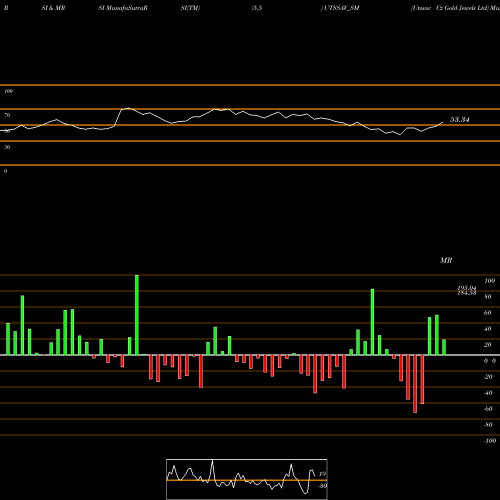Click the 'MR' panel title
Image resolution: width=500 pixels, height=500 pixels.
coord(446,260)
